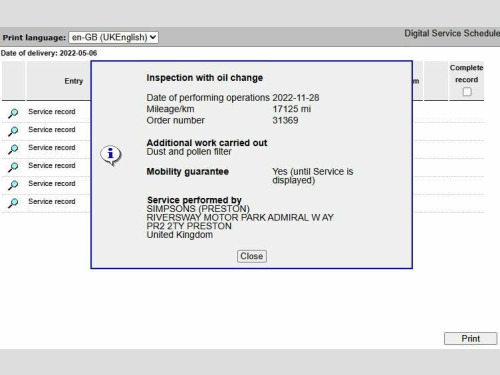Close the inspection details dialog
Image resolution: width=500 pixels, height=375 pixels.
[252, 256]
